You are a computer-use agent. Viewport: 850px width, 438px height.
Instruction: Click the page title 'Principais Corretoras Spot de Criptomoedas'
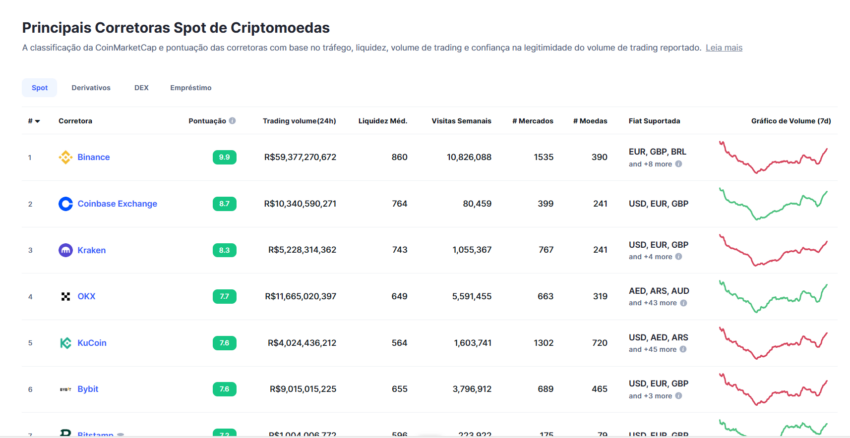tap(176, 28)
